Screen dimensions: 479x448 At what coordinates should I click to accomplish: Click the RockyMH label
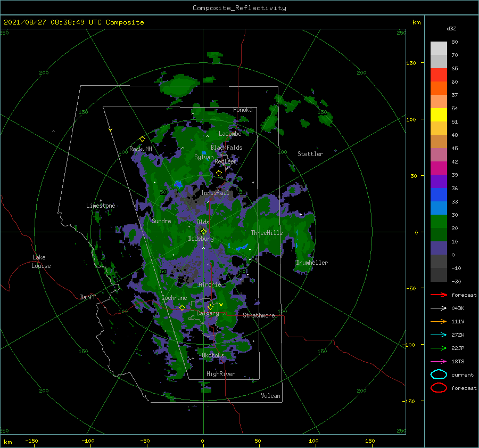(141, 149)
